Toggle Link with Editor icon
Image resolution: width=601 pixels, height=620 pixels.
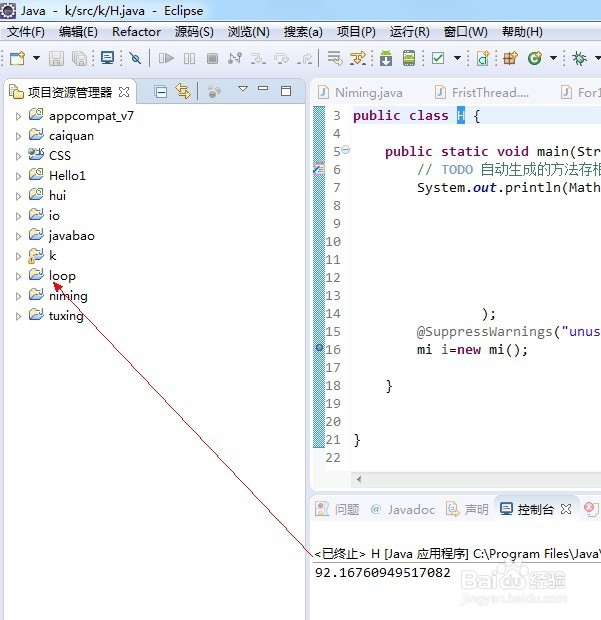pos(183,91)
